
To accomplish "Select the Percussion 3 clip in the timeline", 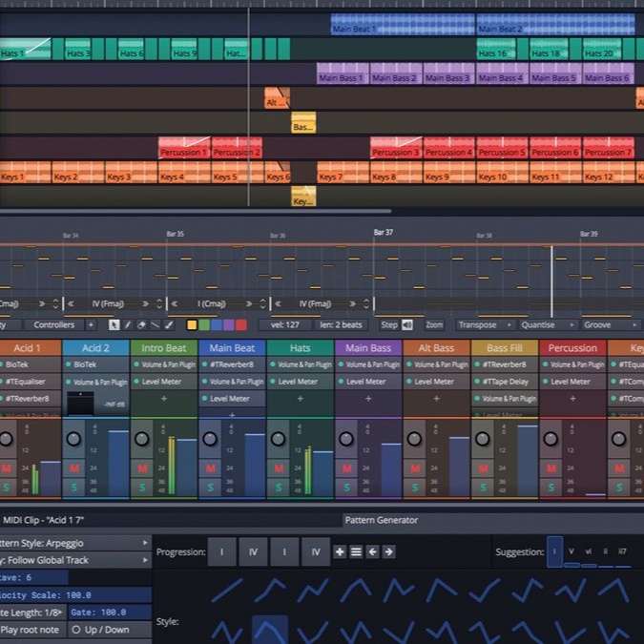I will (396, 152).
